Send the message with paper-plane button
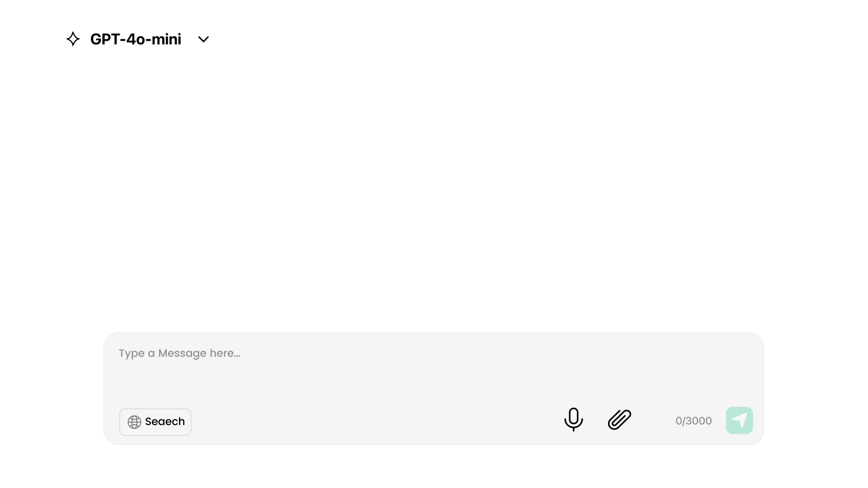 coord(739,421)
